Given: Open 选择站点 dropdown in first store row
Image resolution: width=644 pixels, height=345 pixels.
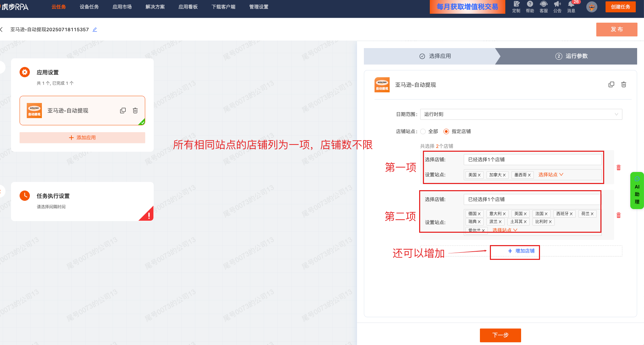Looking at the screenshot, I should pos(551,175).
